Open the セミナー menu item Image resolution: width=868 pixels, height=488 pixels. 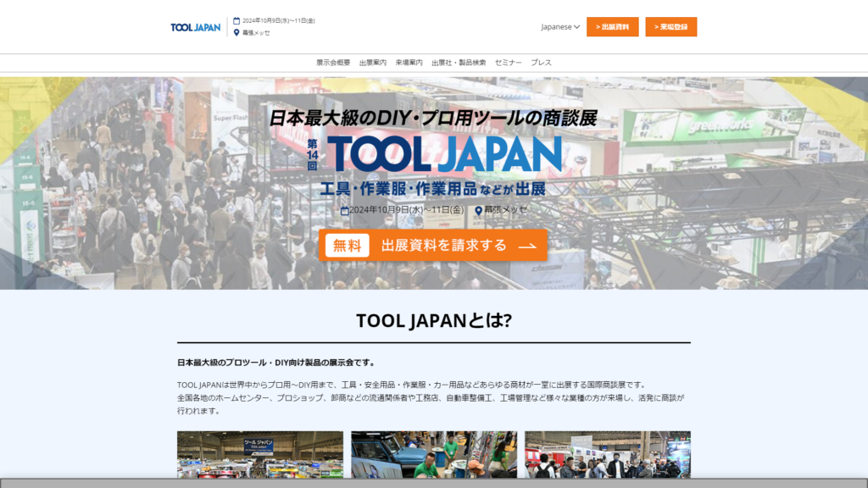509,63
